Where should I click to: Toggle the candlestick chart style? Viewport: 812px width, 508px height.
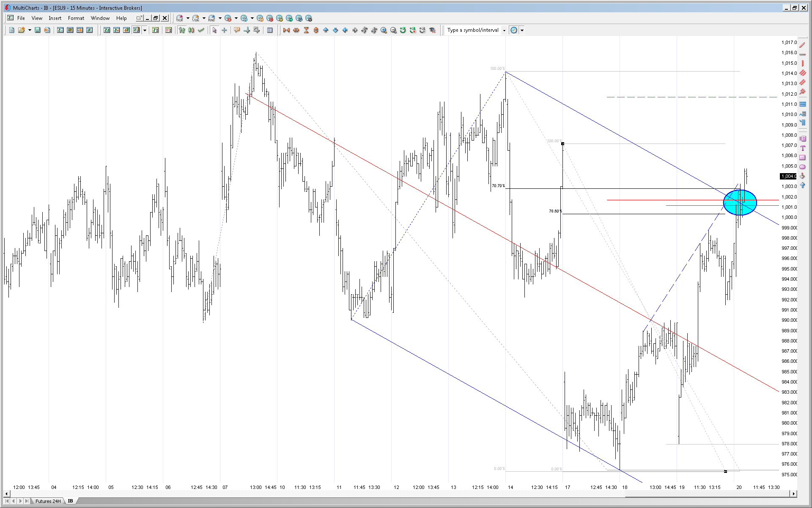click(191, 30)
